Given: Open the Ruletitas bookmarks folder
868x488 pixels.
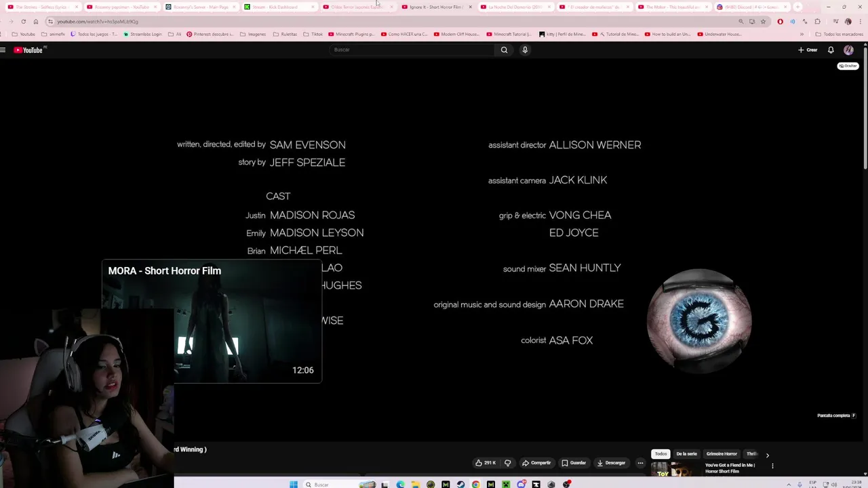Looking at the screenshot, I should [285, 34].
